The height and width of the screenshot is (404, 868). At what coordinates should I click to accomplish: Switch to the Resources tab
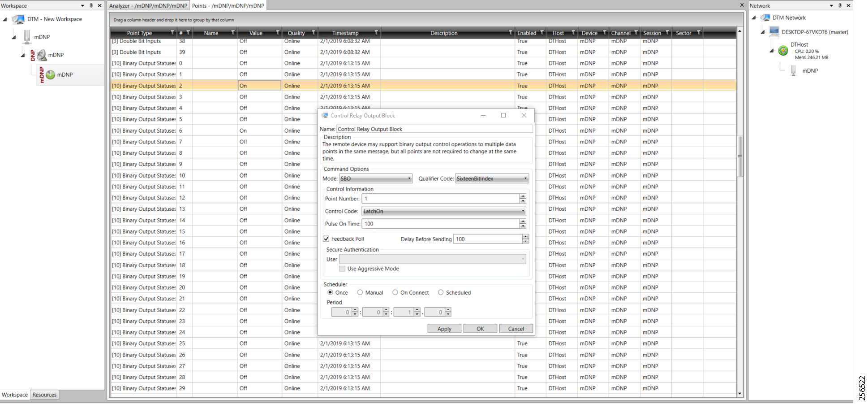tap(45, 395)
